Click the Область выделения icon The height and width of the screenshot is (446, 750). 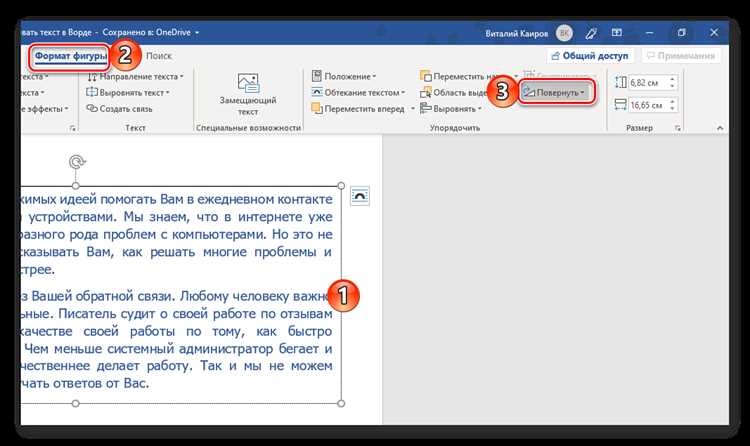(426, 92)
